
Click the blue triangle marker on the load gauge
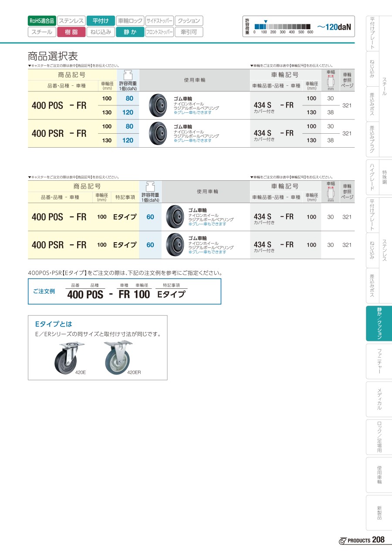pyautogui.click(x=266, y=21)
